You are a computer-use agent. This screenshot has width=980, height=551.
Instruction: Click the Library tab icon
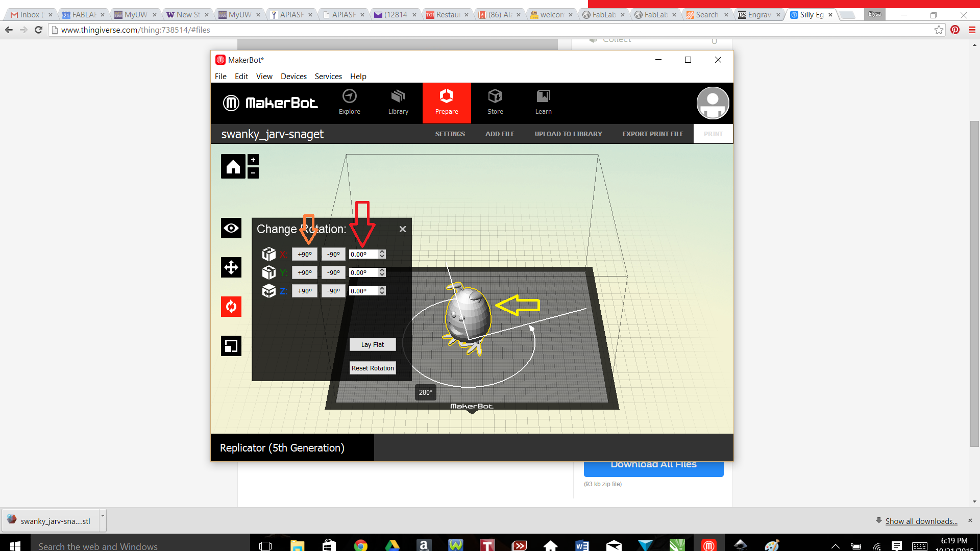399,102
